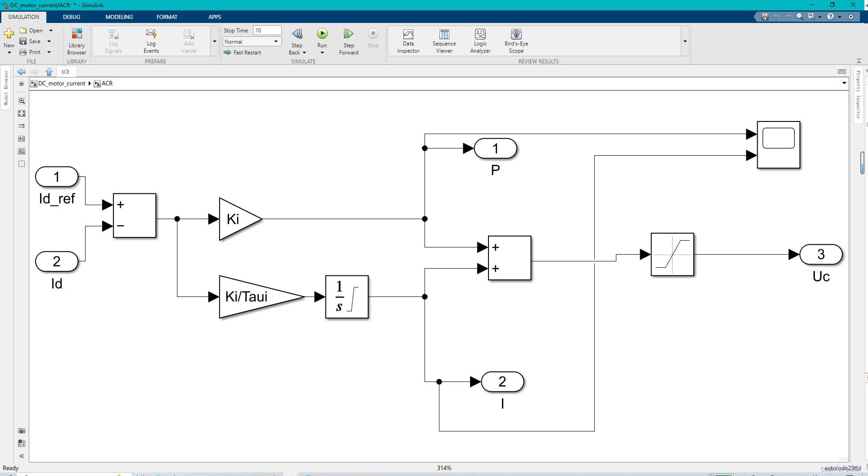The width and height of the screenshot is (868, 476).
Task: Show the Model Browser panel
Action: (x=6, y=88)
